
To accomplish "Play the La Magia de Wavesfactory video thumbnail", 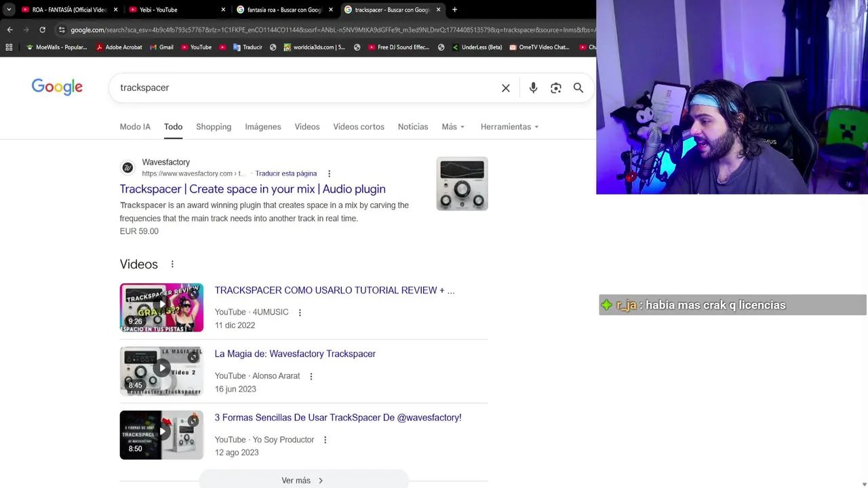I will [161, 371].
